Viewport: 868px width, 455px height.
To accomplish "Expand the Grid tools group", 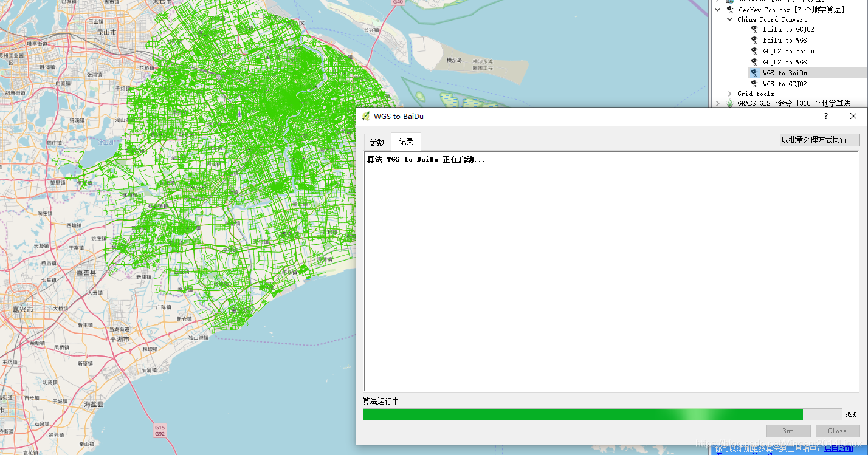I will point(730,94).
